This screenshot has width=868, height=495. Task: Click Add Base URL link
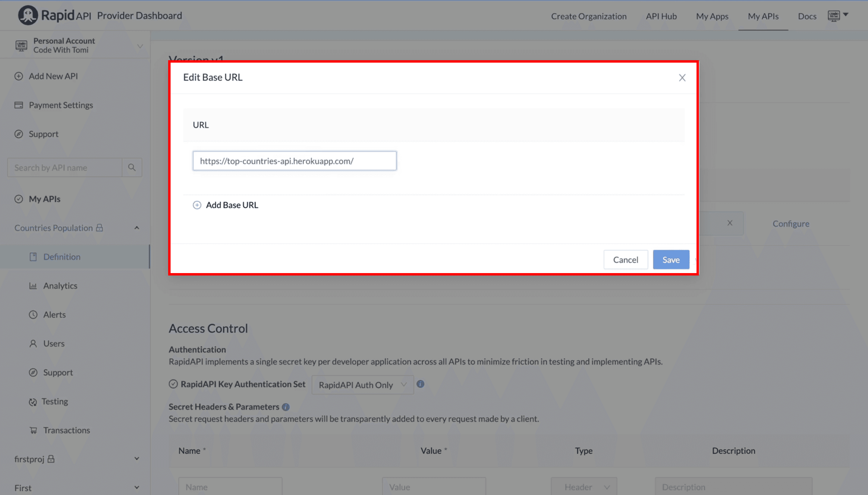(x=232, y=205)
